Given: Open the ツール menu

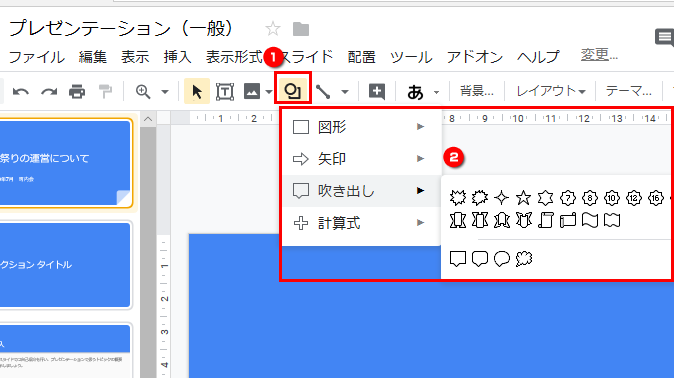Looking at the screenshot, I should pos(411,57).
